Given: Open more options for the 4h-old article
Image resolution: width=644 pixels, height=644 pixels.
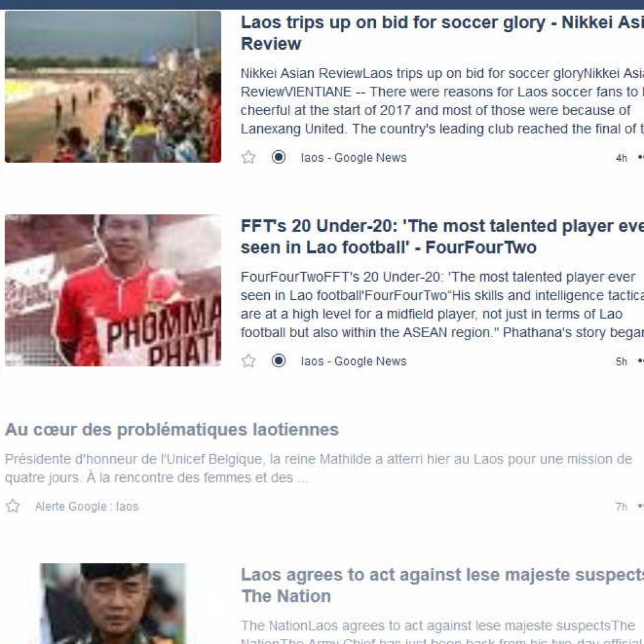Looking at the screenshot, I should (x=641, y=157).
